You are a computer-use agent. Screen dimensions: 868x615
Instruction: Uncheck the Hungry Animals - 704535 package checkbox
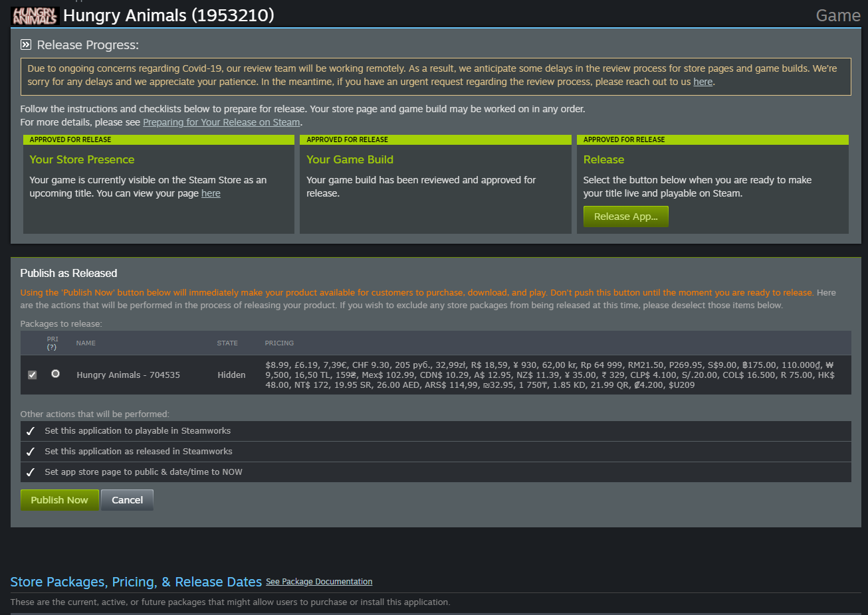pyautogui.click(x=32, y=375)
